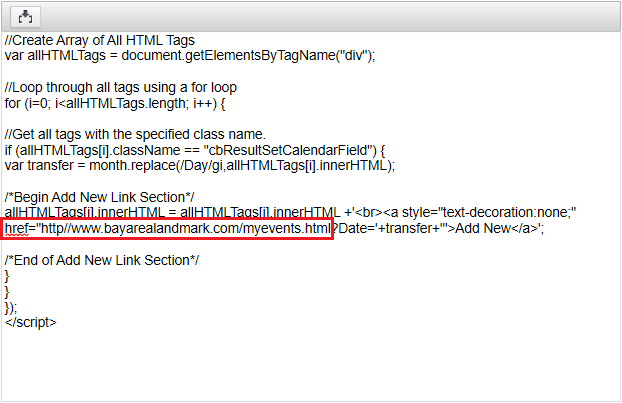
Task: Click the '//Get all tags with the specified class name' comment
Action: coord(135,134)
